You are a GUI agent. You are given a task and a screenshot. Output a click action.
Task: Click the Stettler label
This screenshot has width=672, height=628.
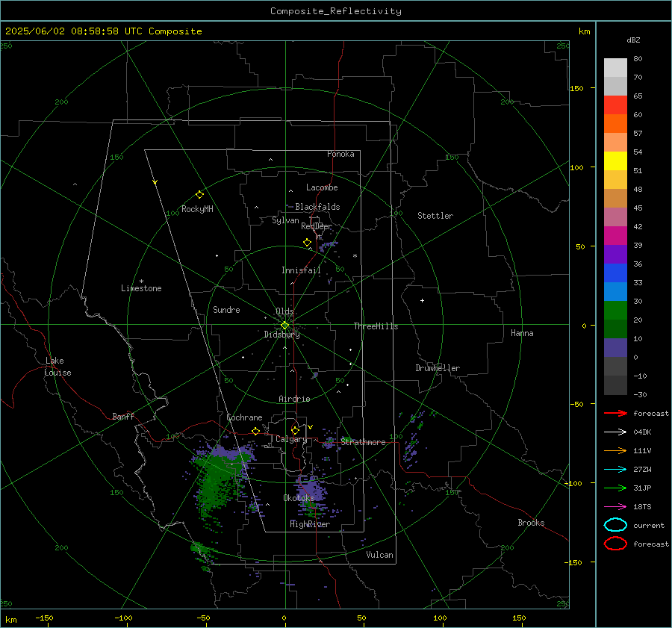[x=435, y=216]
